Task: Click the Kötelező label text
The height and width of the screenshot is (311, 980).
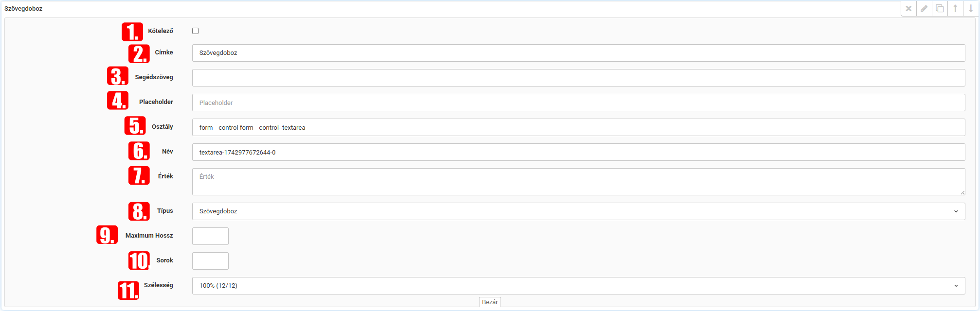Action: pos(161,31)
